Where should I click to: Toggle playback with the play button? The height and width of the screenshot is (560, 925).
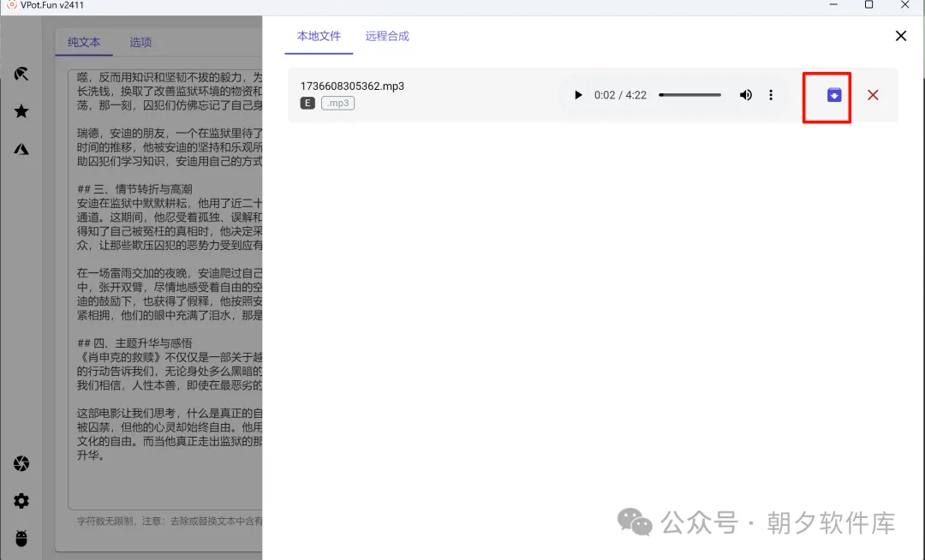(x=578, y=95)
